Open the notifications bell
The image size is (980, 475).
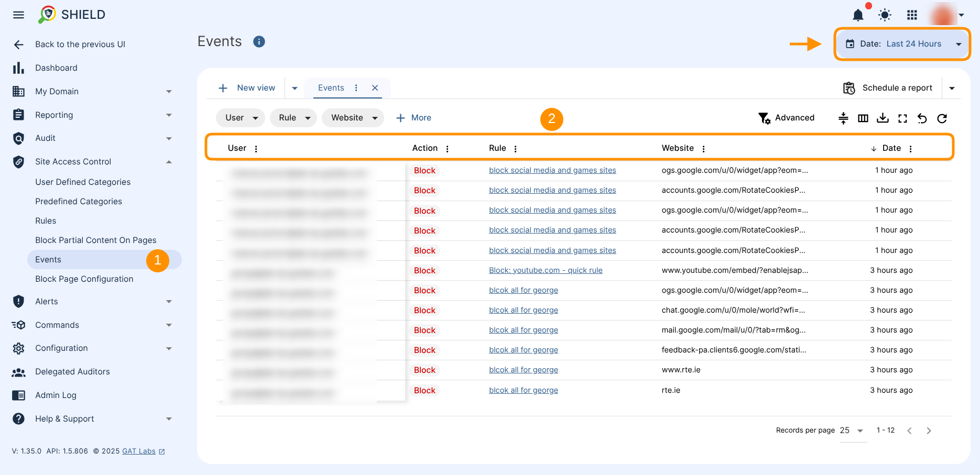coord(858,15)
